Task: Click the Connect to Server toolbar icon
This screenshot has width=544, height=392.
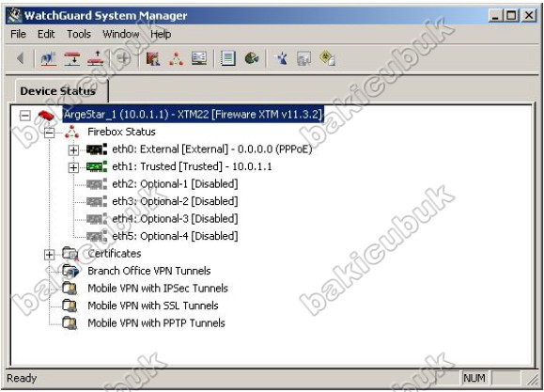Action: 49,58
